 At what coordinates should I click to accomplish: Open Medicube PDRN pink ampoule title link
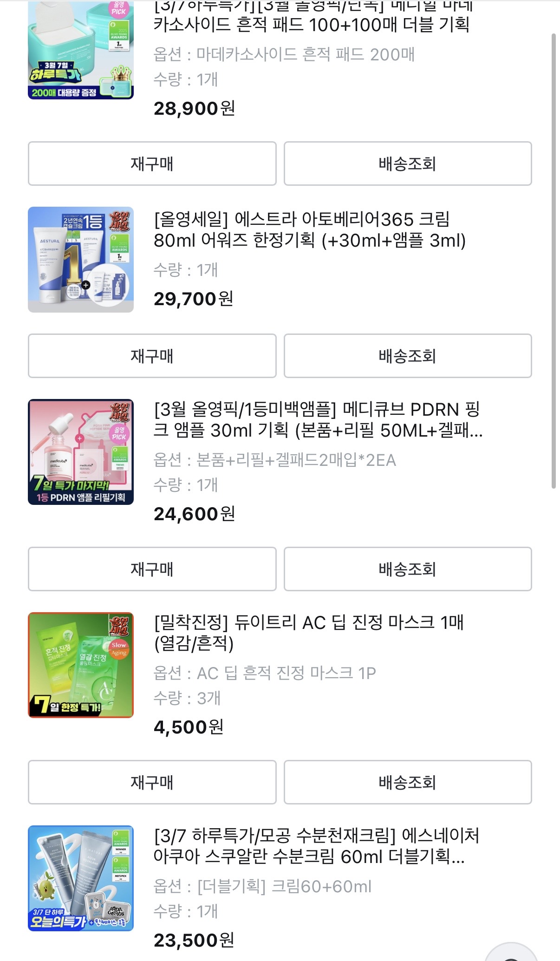(318, 420)
